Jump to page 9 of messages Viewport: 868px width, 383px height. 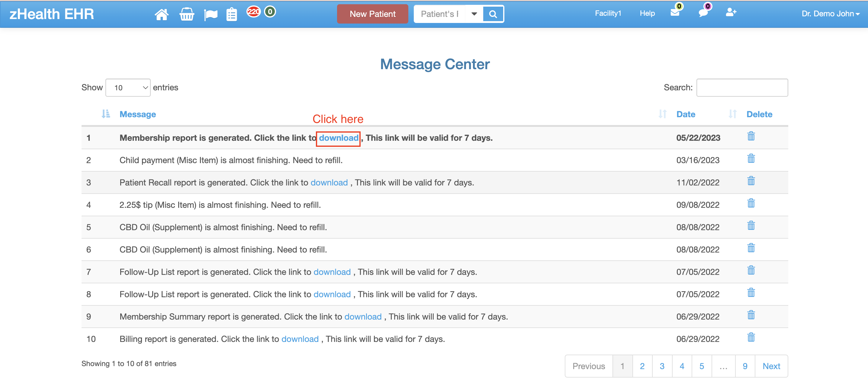pos(745,366)
